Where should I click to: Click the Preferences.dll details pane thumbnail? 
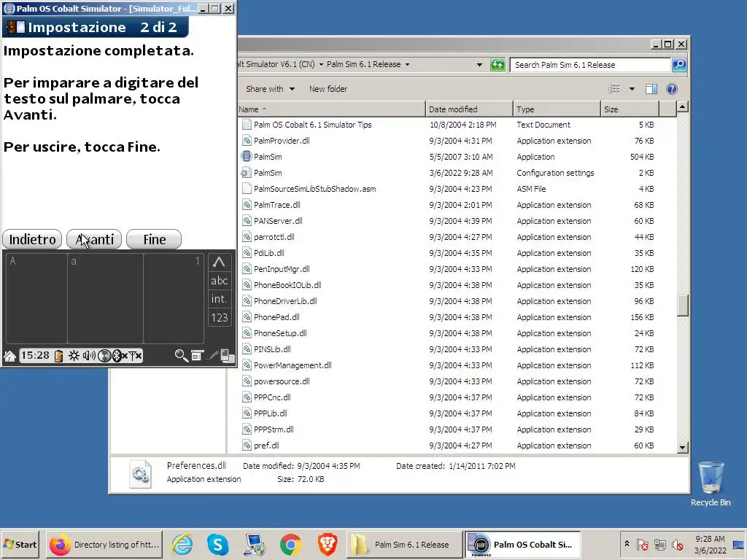click(141, 474)
